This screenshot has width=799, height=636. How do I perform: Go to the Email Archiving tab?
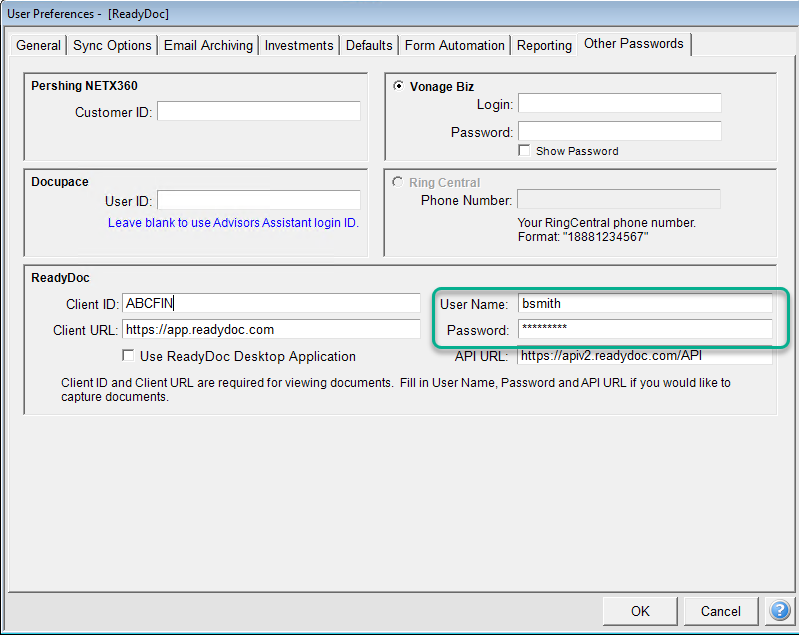point(208,45)
